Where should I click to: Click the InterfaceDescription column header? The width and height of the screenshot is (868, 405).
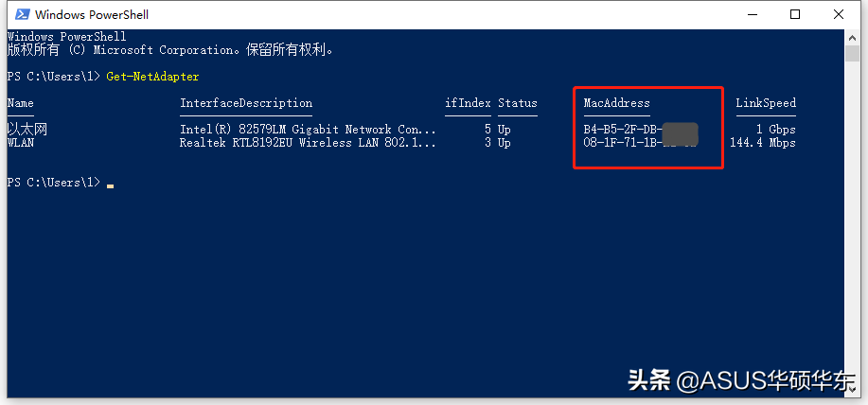coord(245,103)
